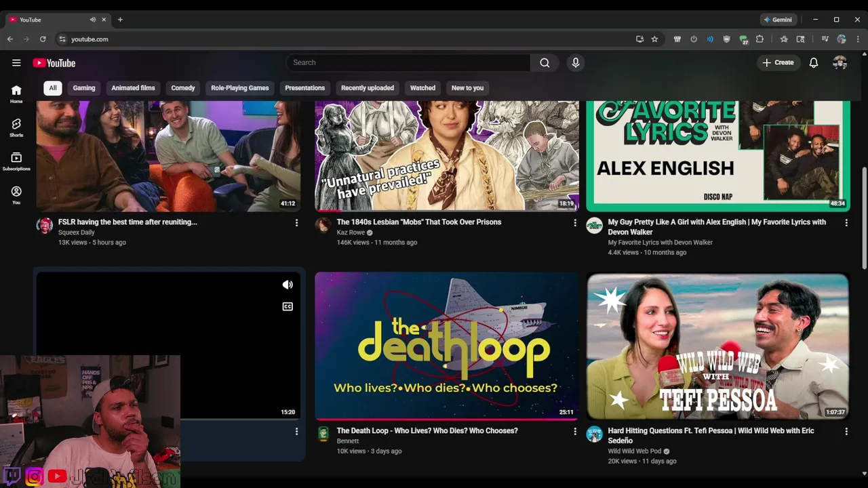Viewport: 868px width, 488px height.
Task: Open Shorts from the sidebar
Action: click(x=16, y=127)
